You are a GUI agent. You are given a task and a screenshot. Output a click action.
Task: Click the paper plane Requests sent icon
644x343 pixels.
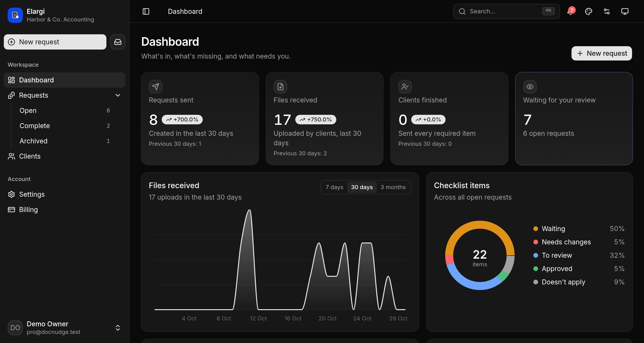156,87
